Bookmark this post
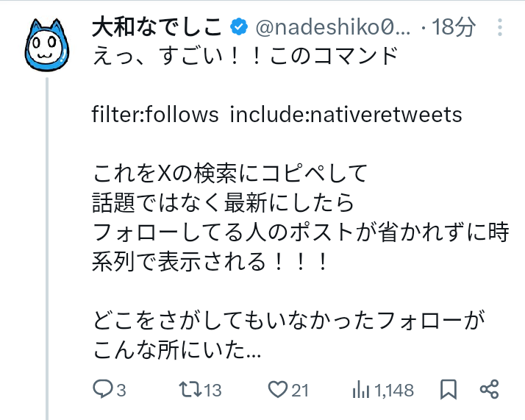Viewport: 525px width, 420px height. coord(448,389)
